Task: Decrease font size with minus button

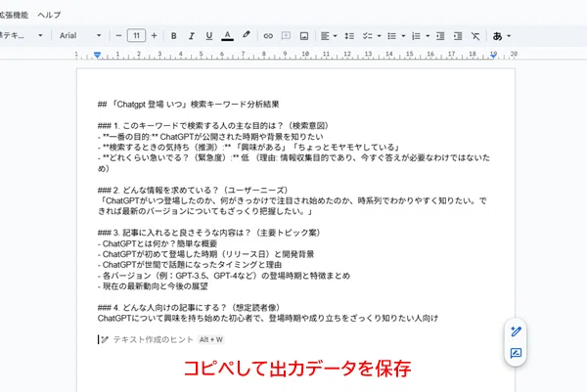Action: click(x=118, y=36)
